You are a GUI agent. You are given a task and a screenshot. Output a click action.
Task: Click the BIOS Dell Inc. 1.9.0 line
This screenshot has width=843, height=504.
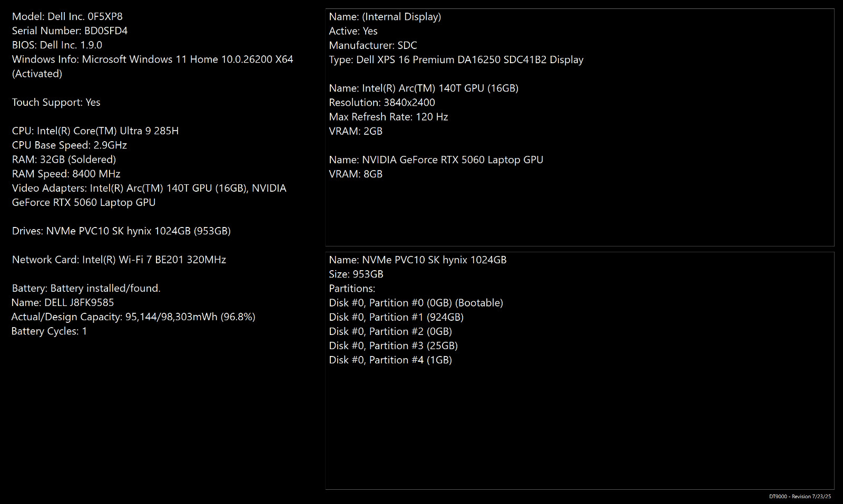click(x=57, y=45)
